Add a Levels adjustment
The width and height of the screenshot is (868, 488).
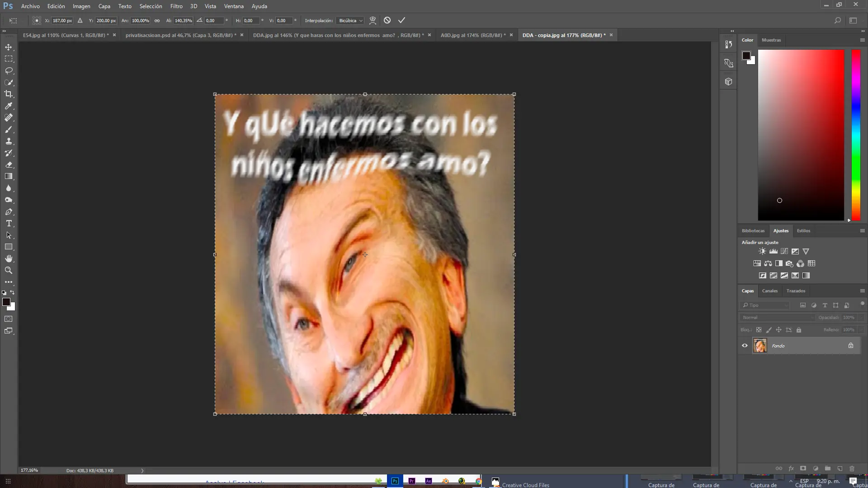pos(774,251)
